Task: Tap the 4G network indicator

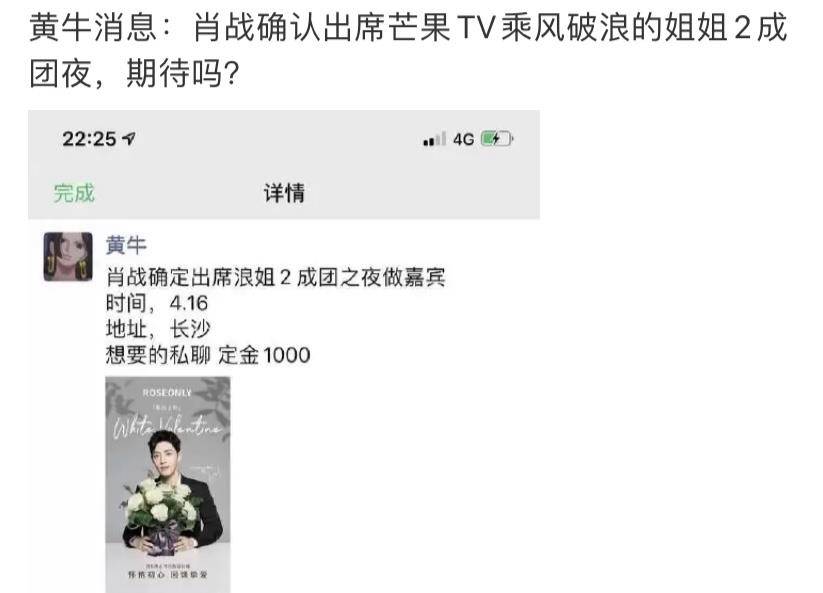Action: pos(463,140)
